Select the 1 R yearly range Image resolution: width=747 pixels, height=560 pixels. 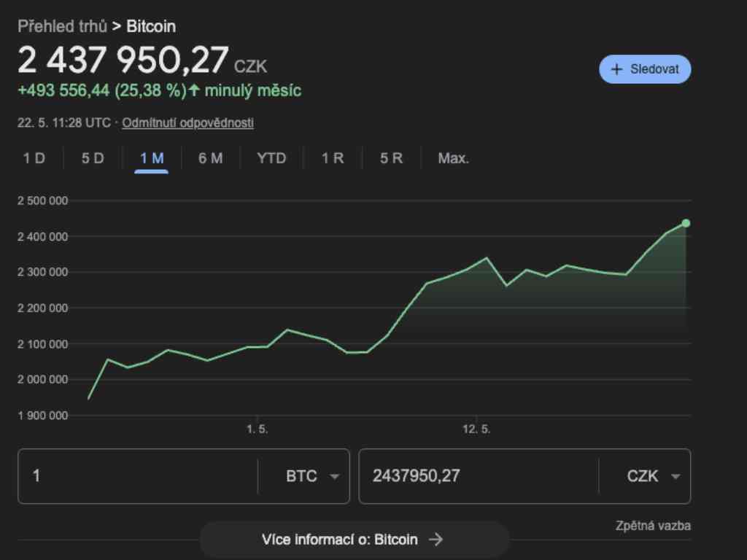click(x=333, y=158)
